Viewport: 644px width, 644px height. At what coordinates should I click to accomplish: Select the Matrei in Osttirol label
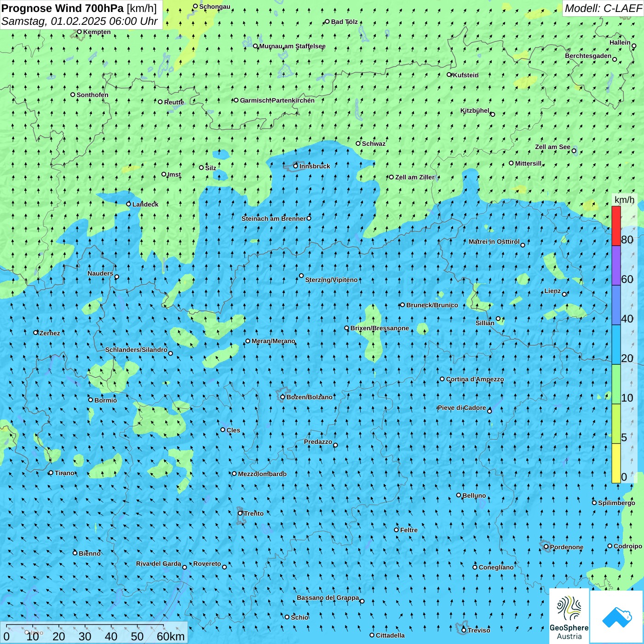click(x=494, y=241)
